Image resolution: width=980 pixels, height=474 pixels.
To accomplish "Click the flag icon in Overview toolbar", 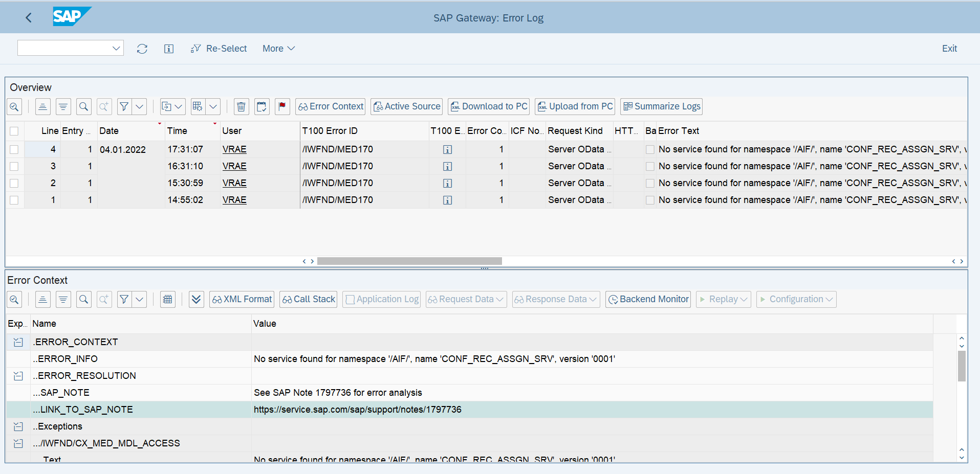I will point(282,106).
